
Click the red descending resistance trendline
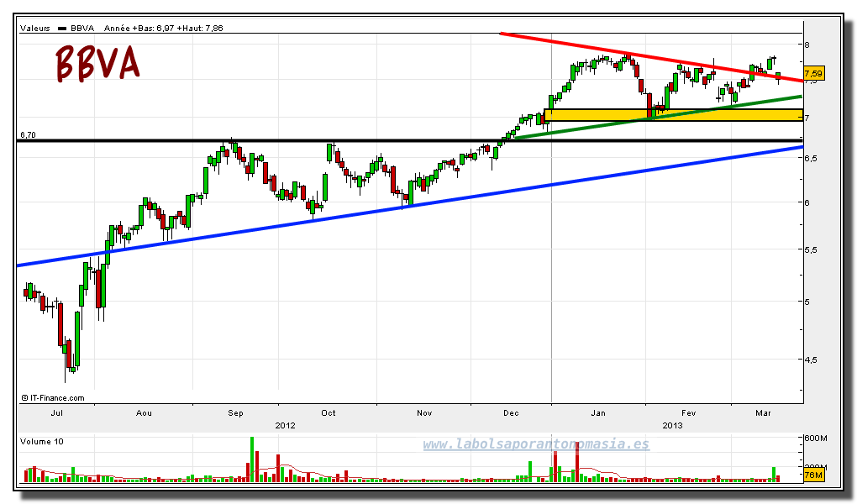click(x=650, y=57)
